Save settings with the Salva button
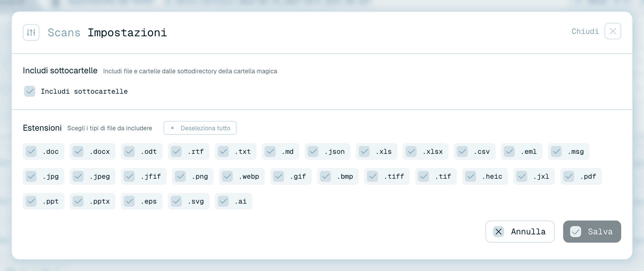The image size is (644, 271). (x=592, y=232)
